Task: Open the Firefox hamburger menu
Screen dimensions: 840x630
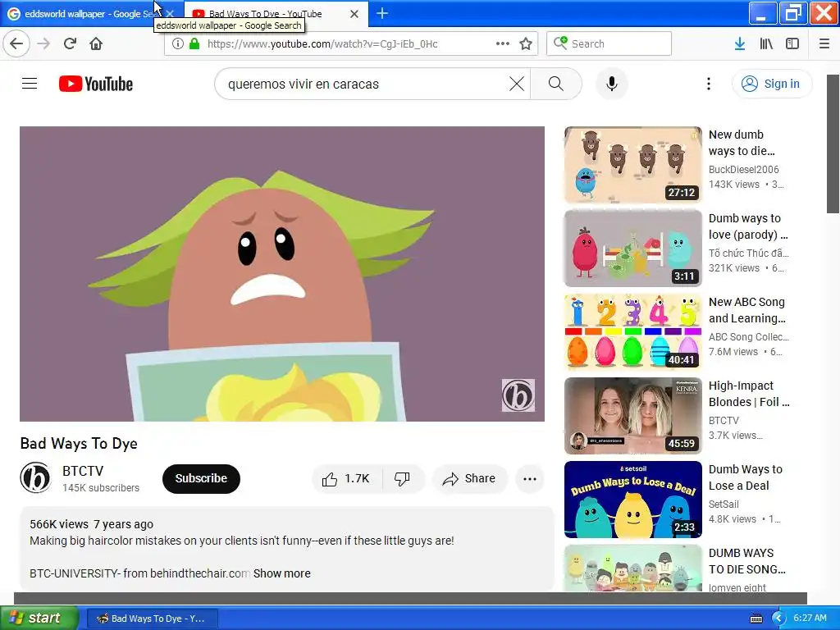Action: pyautogui.click(x=824, y=43)
